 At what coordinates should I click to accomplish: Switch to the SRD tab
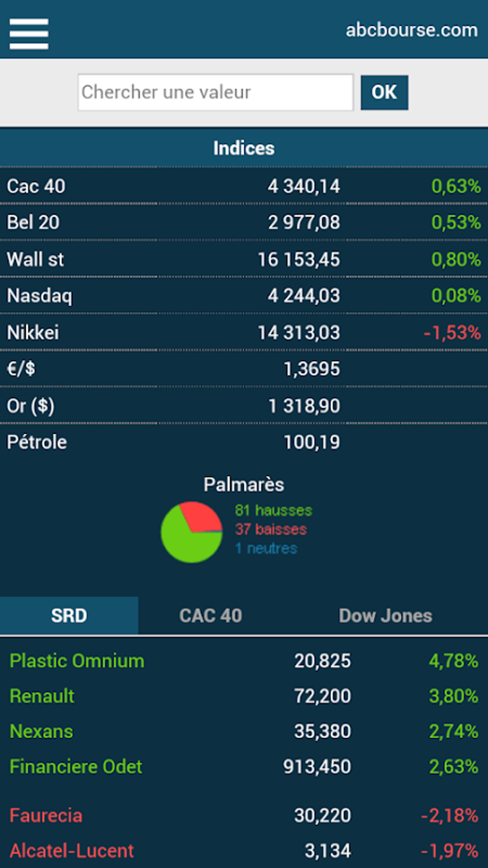tap(69, 616)
